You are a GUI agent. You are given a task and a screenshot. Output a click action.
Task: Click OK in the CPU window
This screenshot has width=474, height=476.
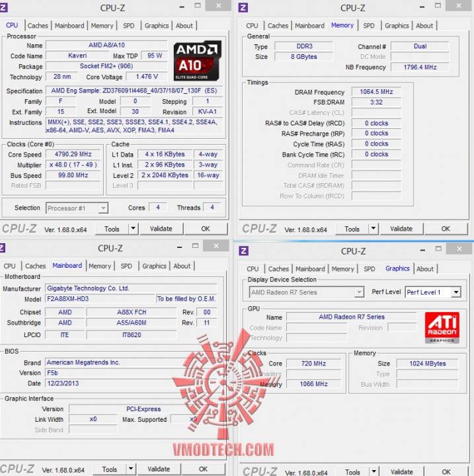click(206, 229)
